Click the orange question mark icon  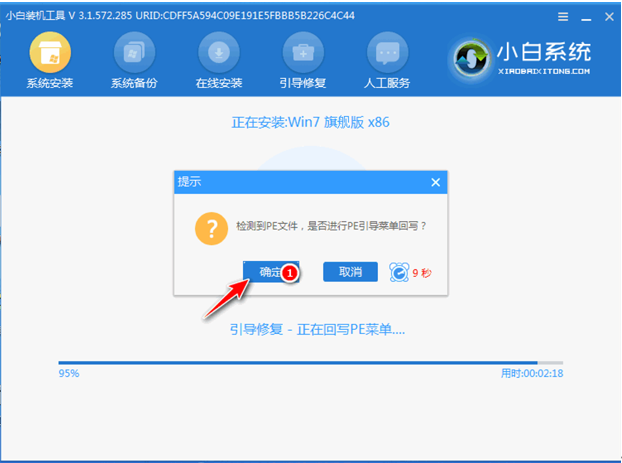pos(210,227)
